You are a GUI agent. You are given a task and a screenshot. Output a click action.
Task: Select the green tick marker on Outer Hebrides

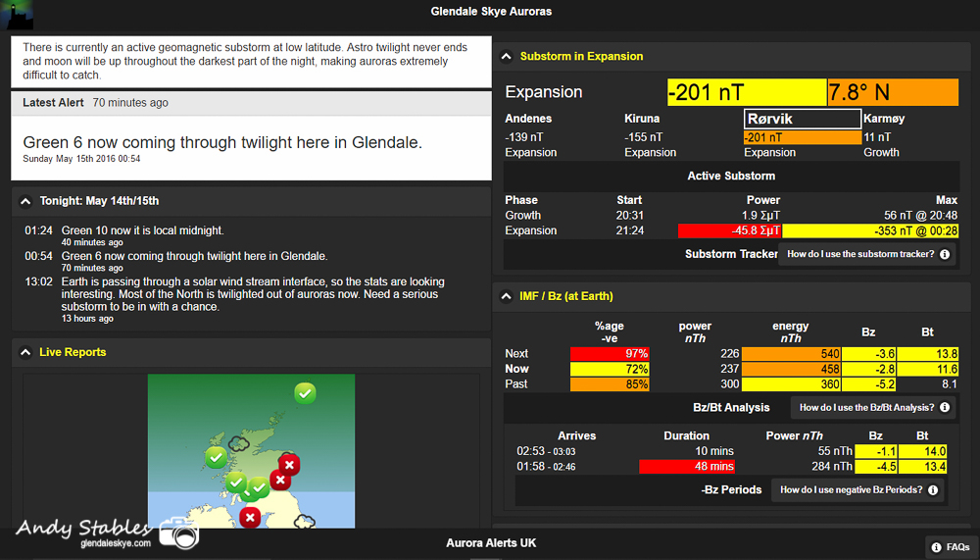click(x=216, y=458)
